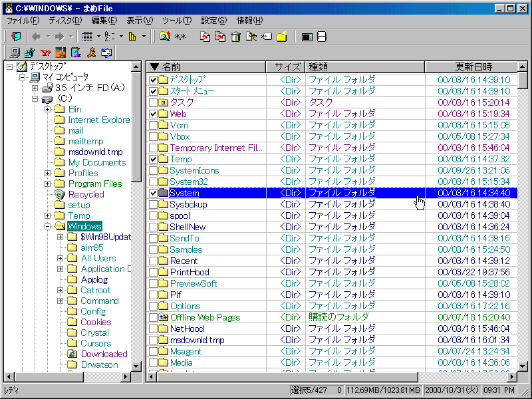Expand the Bin folder tree node
This screenshot has width=532, height=399.
pyautogui.click(x=47, y=109)
